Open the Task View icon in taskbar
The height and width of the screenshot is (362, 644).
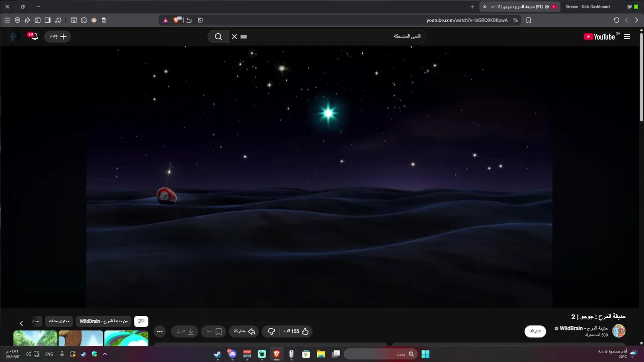click(x=336, y=354)
